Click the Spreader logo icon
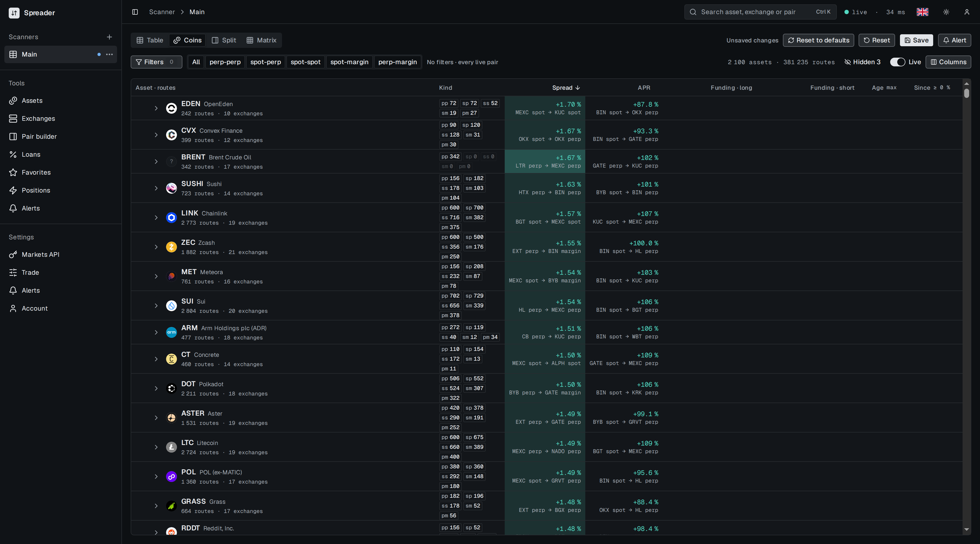Screen dimensions: 980x544 [14, 13]
